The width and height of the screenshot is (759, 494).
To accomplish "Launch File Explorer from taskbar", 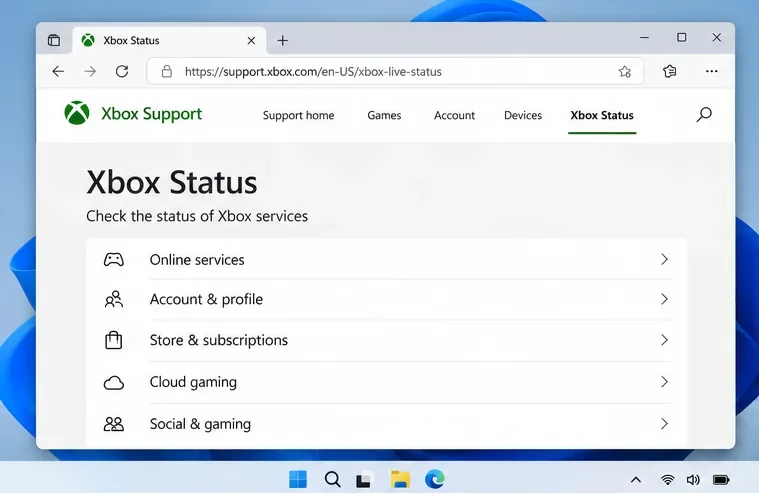I will tap(400, 479).
